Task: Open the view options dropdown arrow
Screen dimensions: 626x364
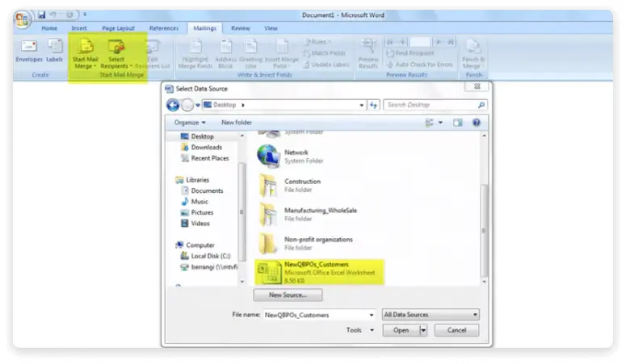Action: click(440, 123)
